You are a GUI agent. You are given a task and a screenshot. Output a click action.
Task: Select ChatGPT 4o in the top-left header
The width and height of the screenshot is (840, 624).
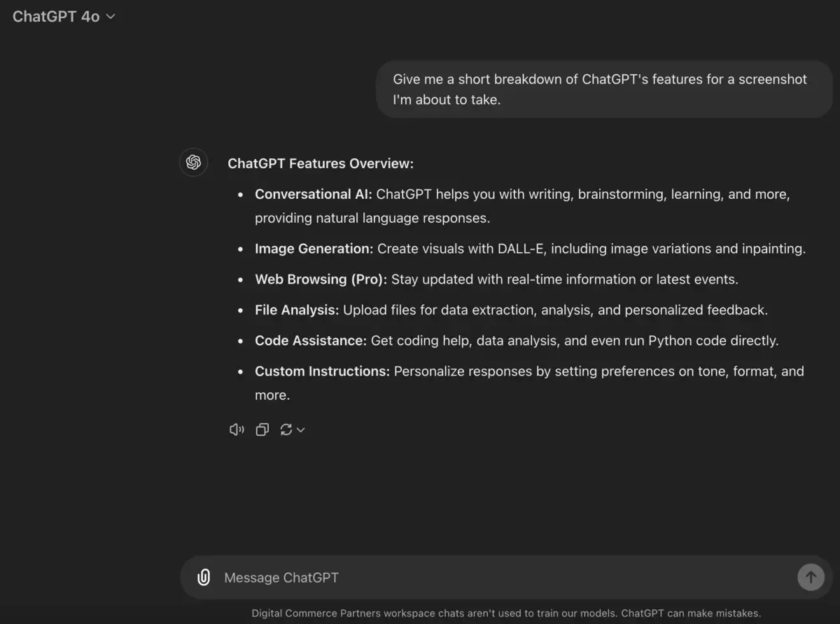pyautogui.click(x=56, y=16)
